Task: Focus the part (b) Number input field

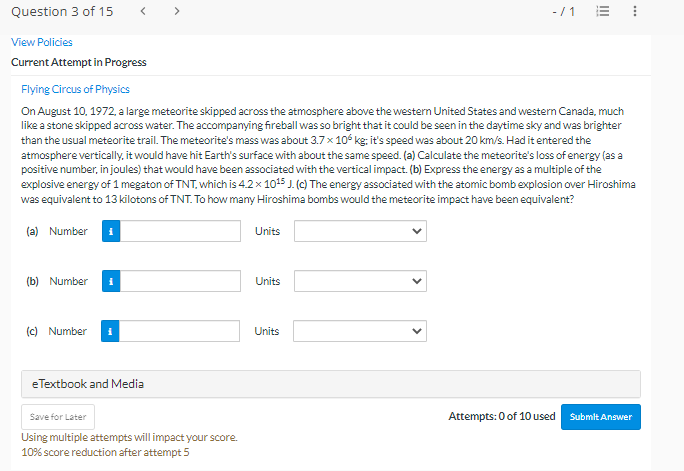Action: [180, 281]
